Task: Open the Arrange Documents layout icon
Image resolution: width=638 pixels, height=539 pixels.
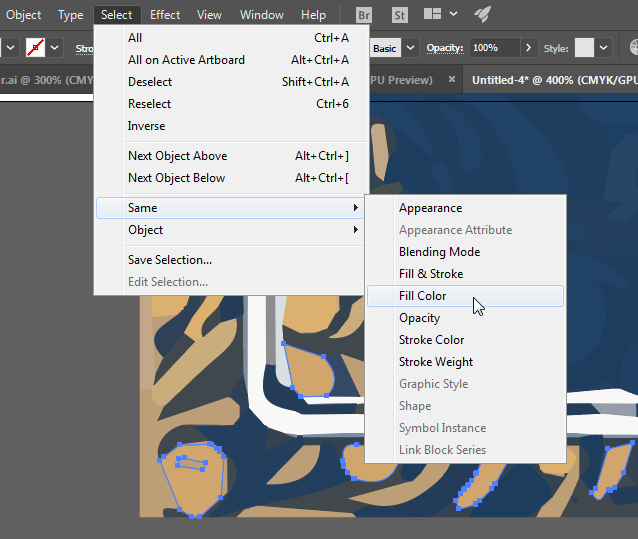Action: pyautogui.click(x=432, y=14)
